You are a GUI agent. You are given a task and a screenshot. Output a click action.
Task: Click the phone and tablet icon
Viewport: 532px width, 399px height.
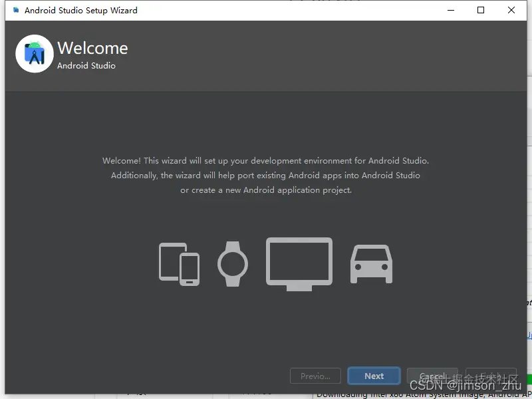pyautogui.click(x=179, y=264)
